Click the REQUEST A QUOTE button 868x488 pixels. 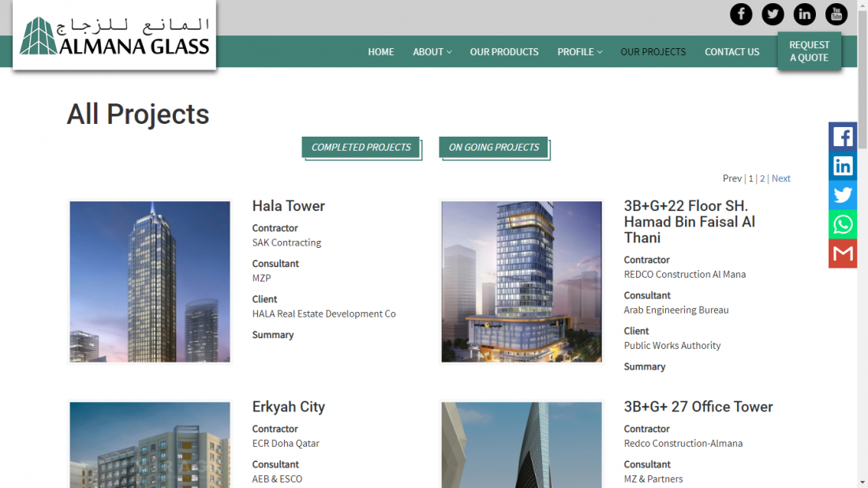tap(810, 51)
